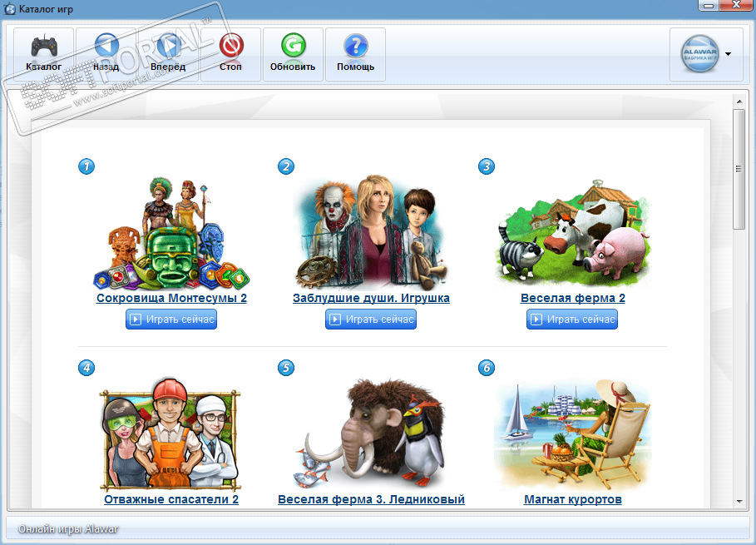Go forward with the Вперёд arrow
The height and width of the screenshot is (545, 756).
pos(168,54)
